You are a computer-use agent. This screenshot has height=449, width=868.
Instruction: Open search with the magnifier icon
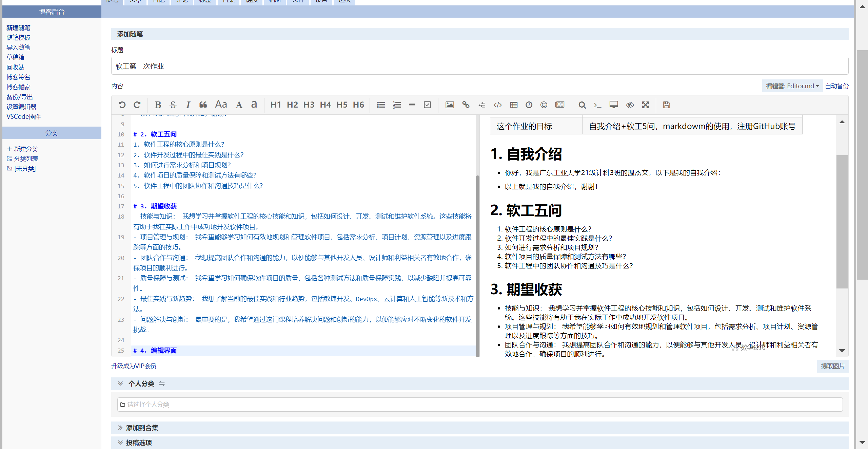tap(582, 105)
